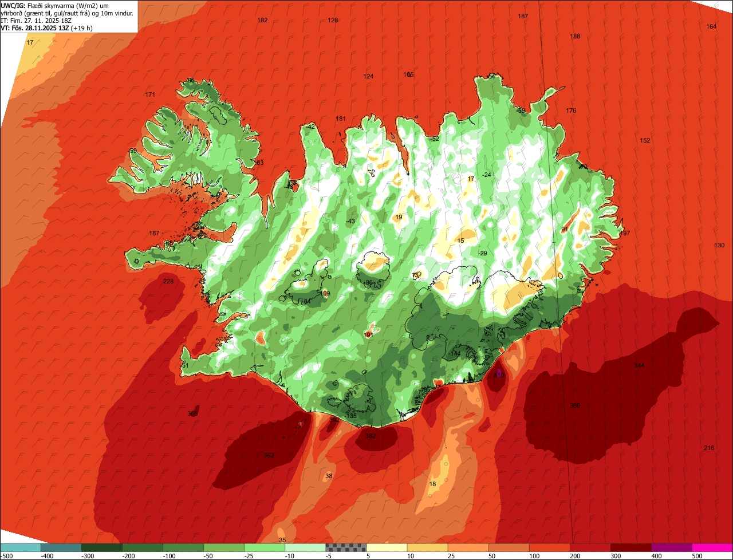Click legend swatch between 100 and 200
Screen dimensions: 733x560
(x=549, y=547)
